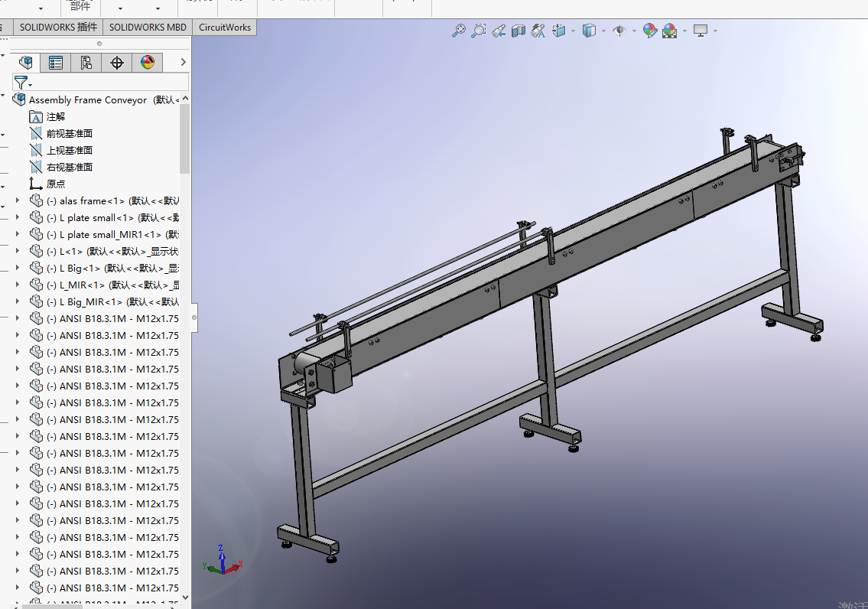Screen dimensions: 868x609
Task: Open the CircuitWorks tab
Action: (225, 27)
